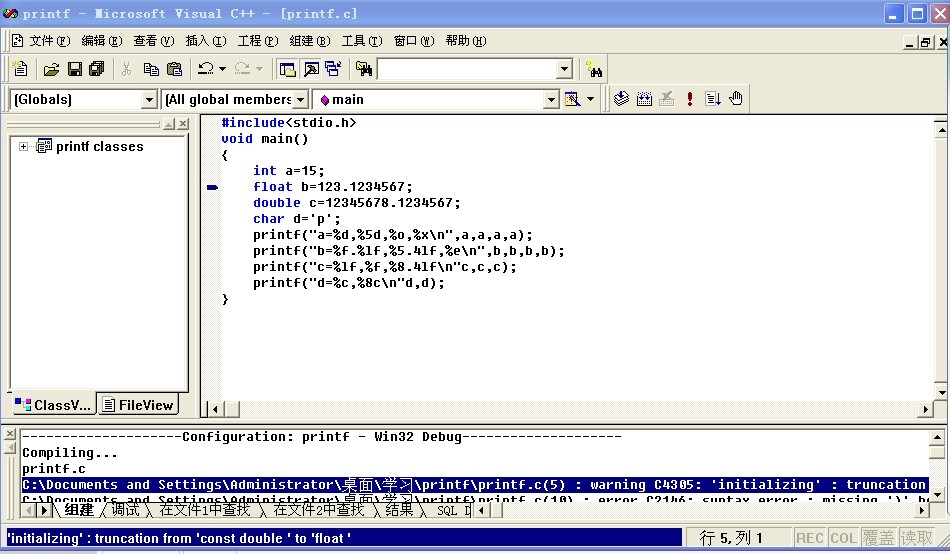Viewport: 950px width, 554px height.
Task: Click the find text input field
Action: click(465, 69)
